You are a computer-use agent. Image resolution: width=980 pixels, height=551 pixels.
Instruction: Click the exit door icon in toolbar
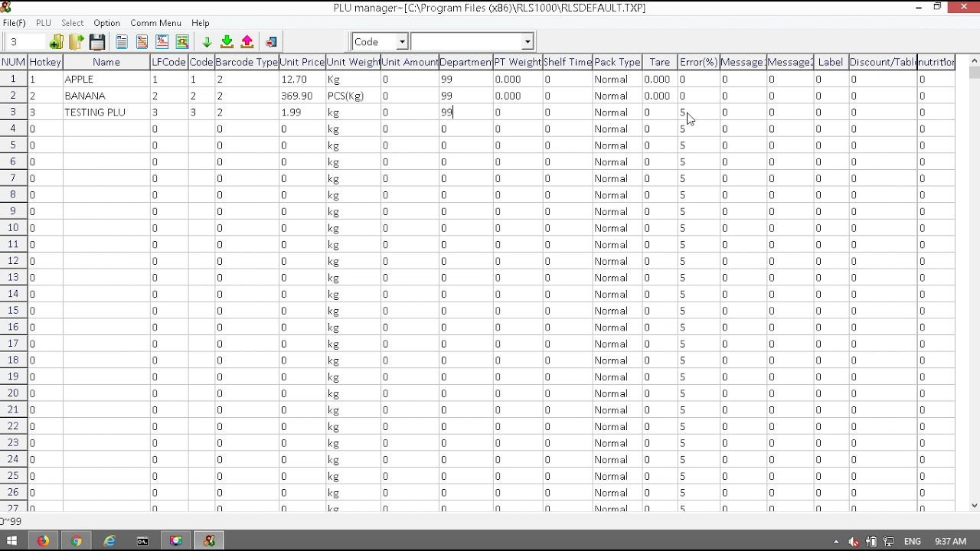click(x=271, y=42)
